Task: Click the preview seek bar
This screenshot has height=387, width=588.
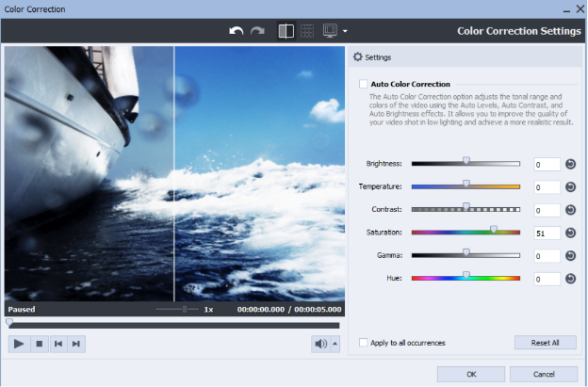Action: (174, 326)
